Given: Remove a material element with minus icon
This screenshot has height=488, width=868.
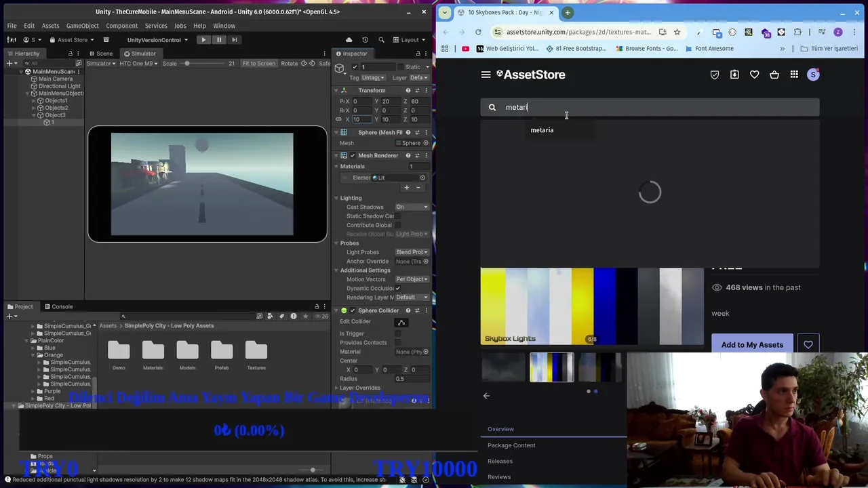Looking at the screenshot, I should coord(418,188).
